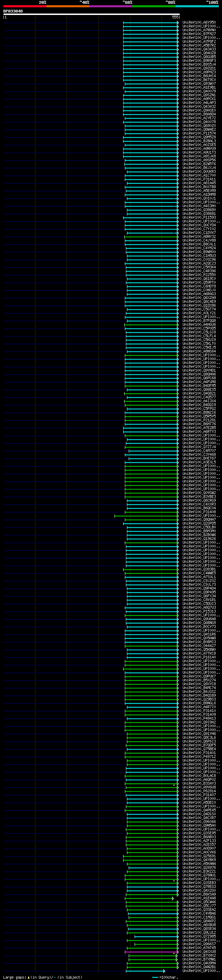222x980 pixels.
Task: Select the BP033048 query label
Action: point(13,11)
